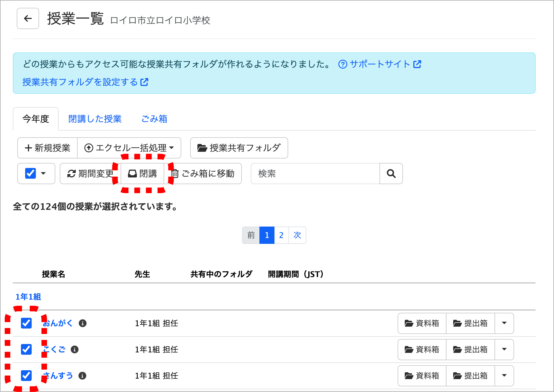Open 資料箱 folder for おんがく

click(x=422, y=323)
